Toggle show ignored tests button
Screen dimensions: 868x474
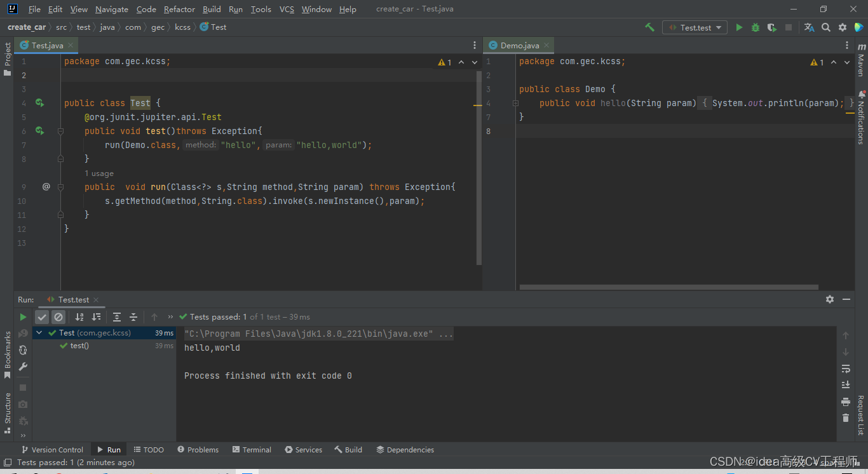pyautogui.click(x=58, y=317)
